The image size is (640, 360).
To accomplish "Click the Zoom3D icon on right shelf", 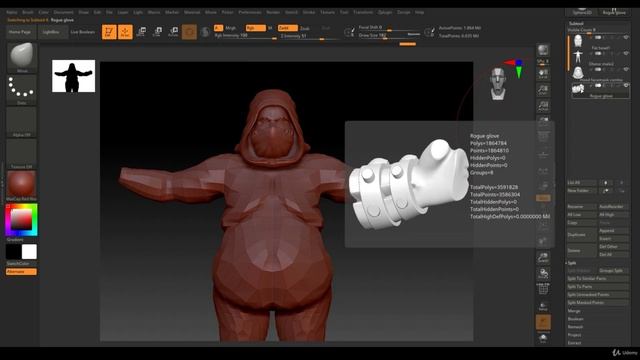I will click(543, 258).
